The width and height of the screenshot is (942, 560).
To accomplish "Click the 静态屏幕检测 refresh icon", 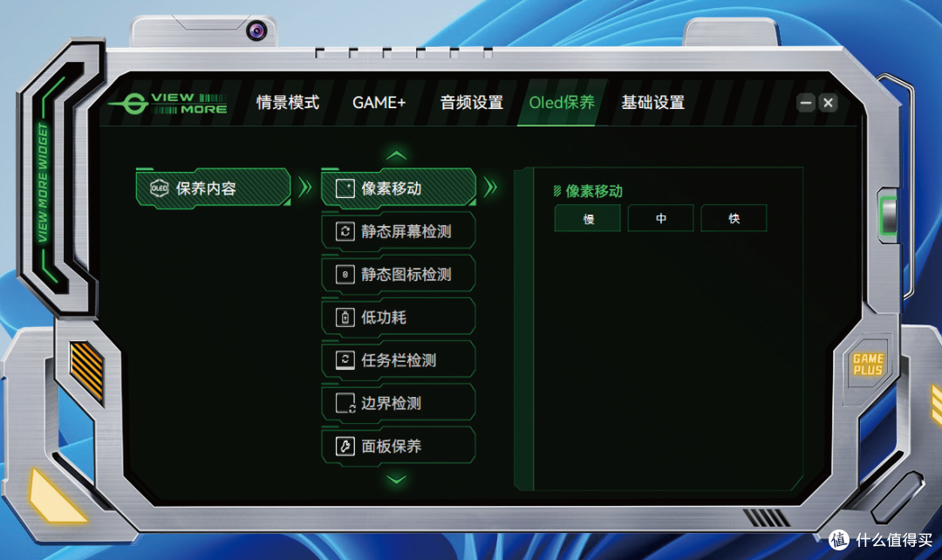I will tap(345, 231).
